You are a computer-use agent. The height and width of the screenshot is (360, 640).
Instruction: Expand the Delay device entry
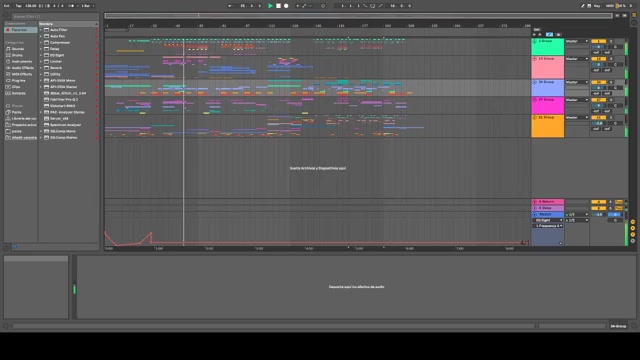click(41, 49)
